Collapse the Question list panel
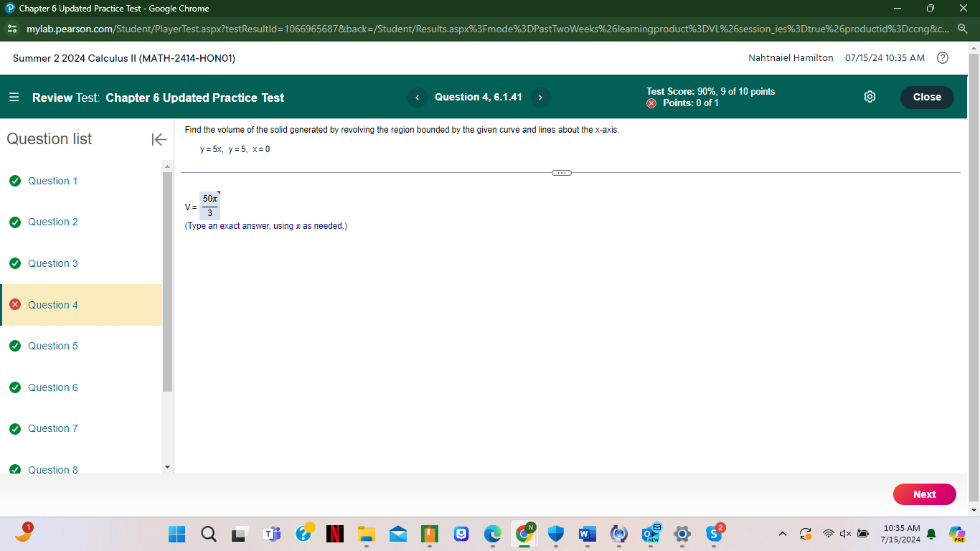The image size is (980, 551). click(158, 140)
